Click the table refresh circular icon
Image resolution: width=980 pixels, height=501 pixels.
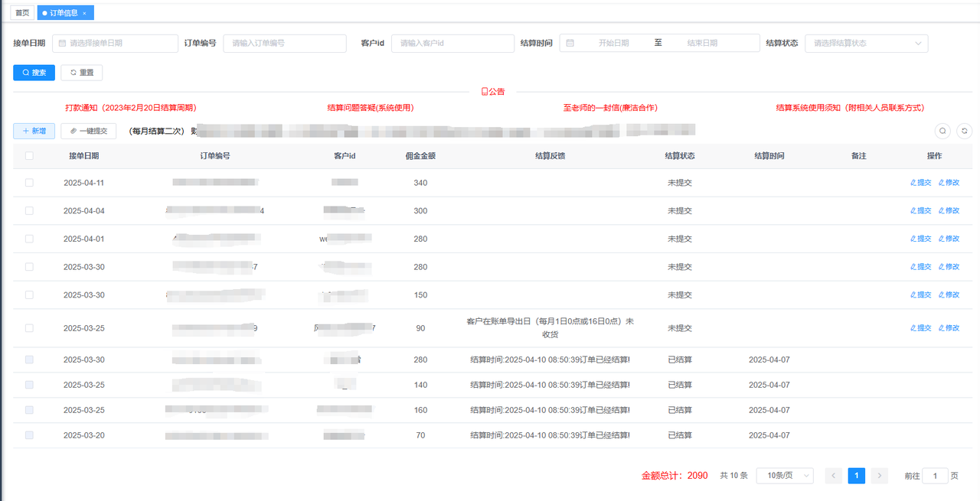tap(964, 131)
